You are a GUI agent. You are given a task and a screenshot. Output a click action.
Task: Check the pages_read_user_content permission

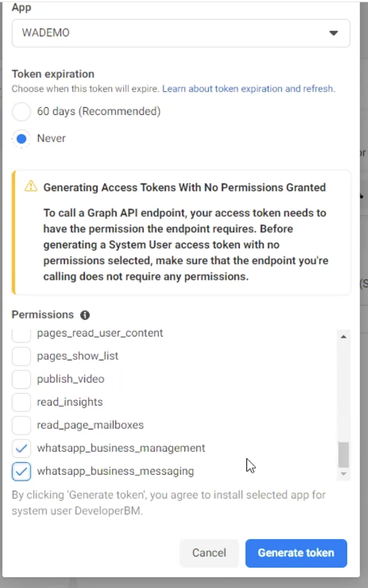tap(21, 334)
